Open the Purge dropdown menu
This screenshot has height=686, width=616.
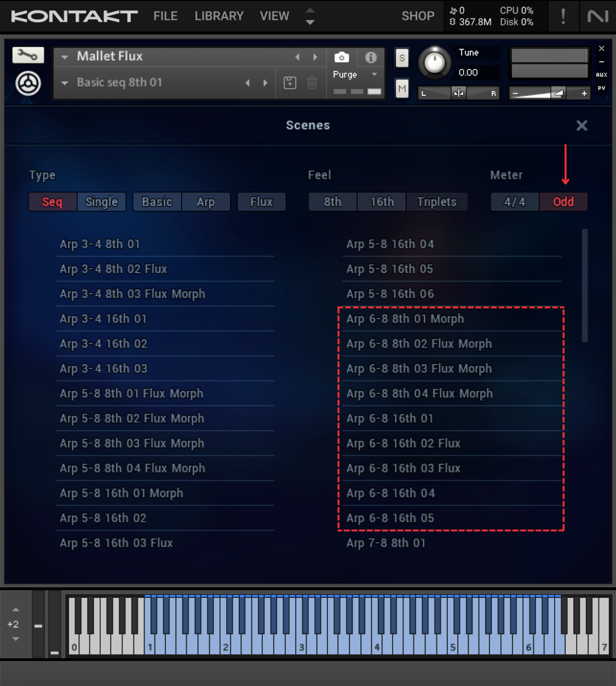coord(355,74)
